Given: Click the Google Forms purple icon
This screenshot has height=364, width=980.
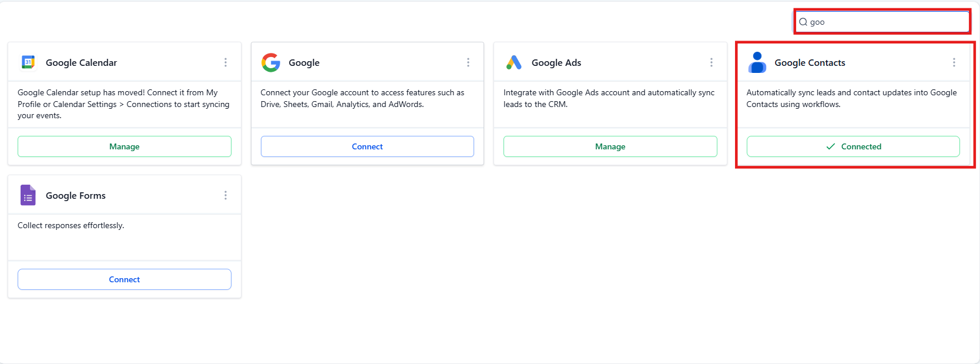Looking at the screenshot, I should click(x=28, y=195).
